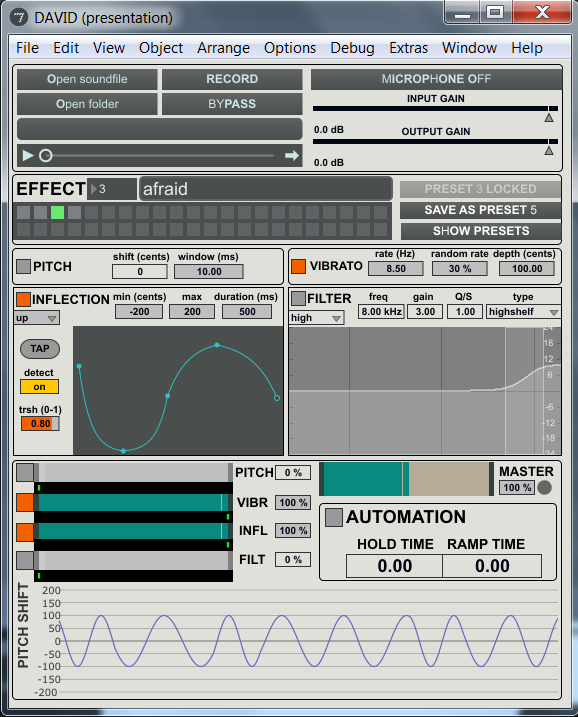Select the fourth preset square in the top row
The height and width of the screenshot is (717, 578).
point(74,212)
